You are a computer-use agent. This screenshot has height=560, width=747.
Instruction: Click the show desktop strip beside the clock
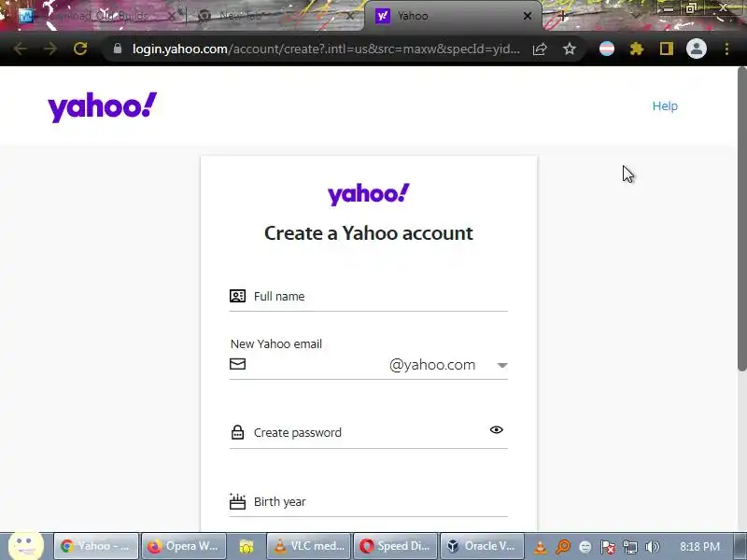(741, 546)
